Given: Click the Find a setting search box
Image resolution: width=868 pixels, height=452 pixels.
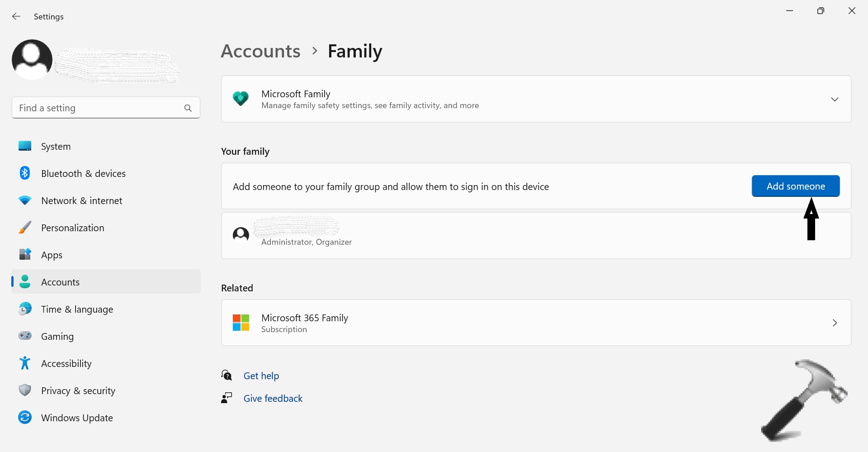Looking at the screenshot, I should (x=97, y=108).
